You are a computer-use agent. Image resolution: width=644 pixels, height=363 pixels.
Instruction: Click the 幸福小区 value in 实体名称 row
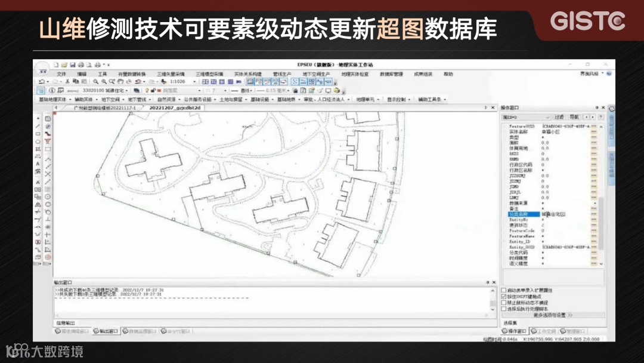pos(550,132)
